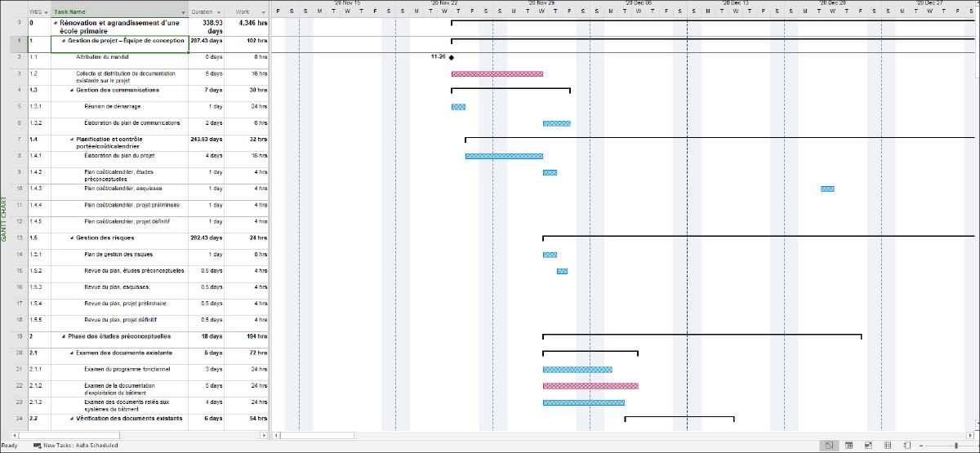Click the New Tasks scheduling mode icon
Image resolution: width=980 pixels, height=453 pixels.
(x=38, y=446)
